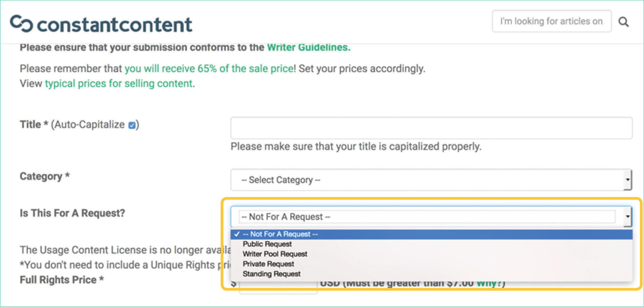The width and height of the screenshot is (644, 307).
Task: Click into the Title text field
Action: [431, 128]
